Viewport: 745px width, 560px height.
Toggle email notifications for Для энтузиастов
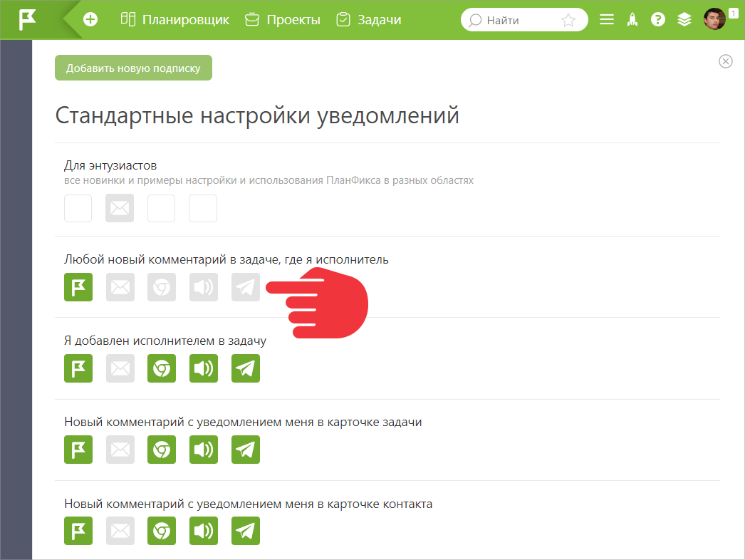click(120, 208)
